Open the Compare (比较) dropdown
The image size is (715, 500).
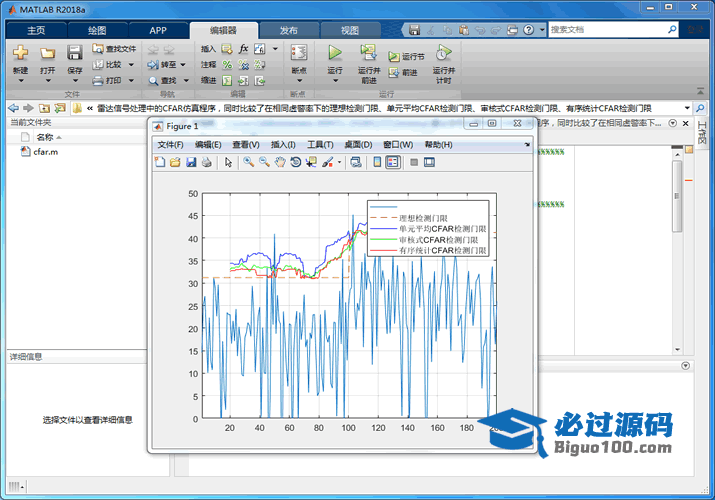pyautogui.click(x=131, y=65)
